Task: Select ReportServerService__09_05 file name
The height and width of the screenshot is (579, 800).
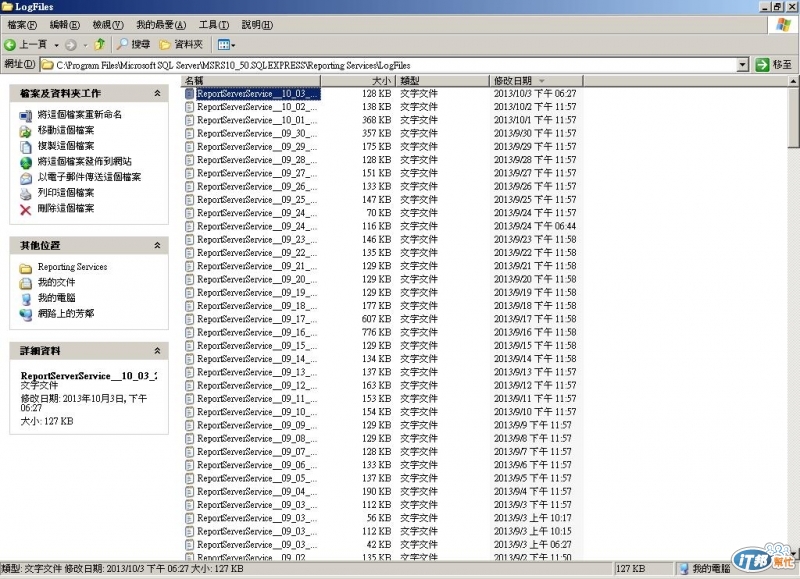Action: coord(257,478)
